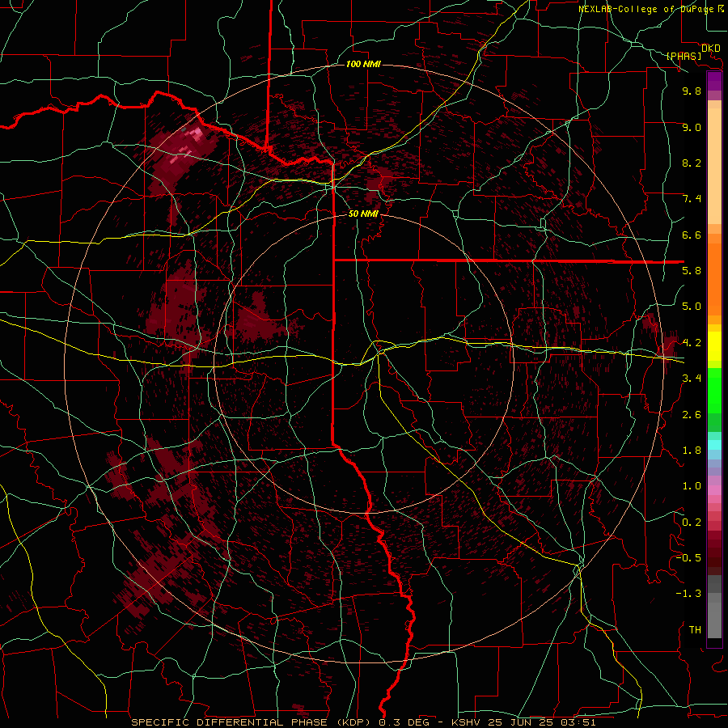Screen dimensions: 728x728
Task: Click the 100 NMI range ring label
Action: [x=363, y=64]
